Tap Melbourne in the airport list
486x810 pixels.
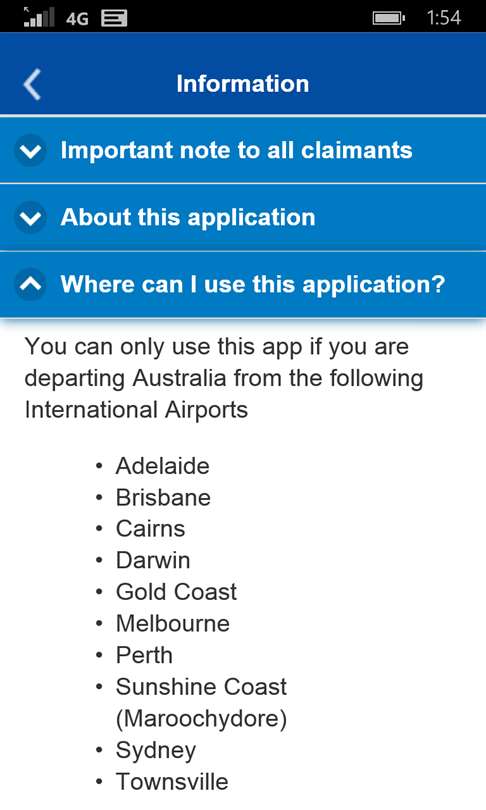173,624
